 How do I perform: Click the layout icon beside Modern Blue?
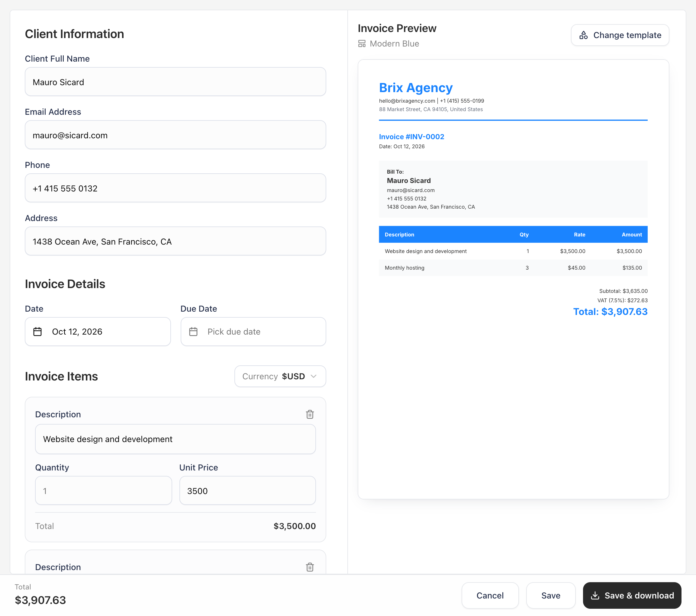tap(362, 43)
